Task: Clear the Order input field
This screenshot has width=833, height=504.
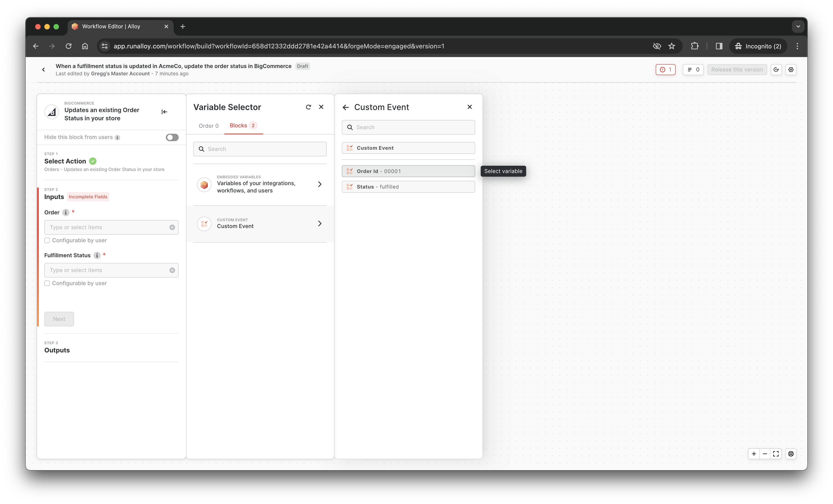Action: pos(172,227)
